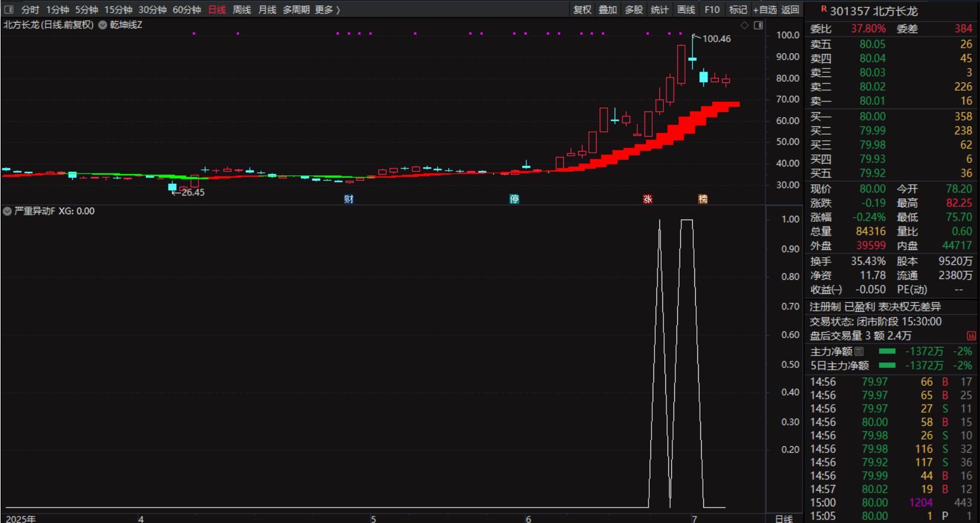Click the 停 event marker on the chart
The width and height of the screenshot is (980, 523).
(x=514, y=199)
